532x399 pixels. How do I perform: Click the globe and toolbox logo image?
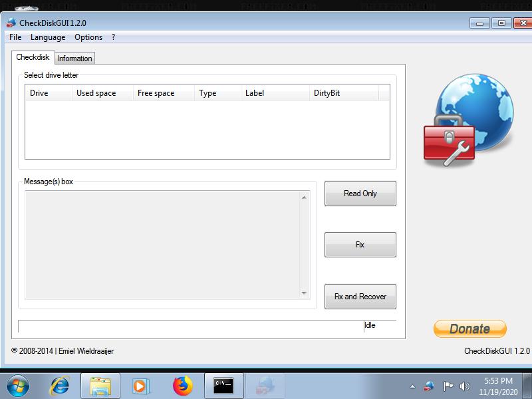tap(469, 120)
